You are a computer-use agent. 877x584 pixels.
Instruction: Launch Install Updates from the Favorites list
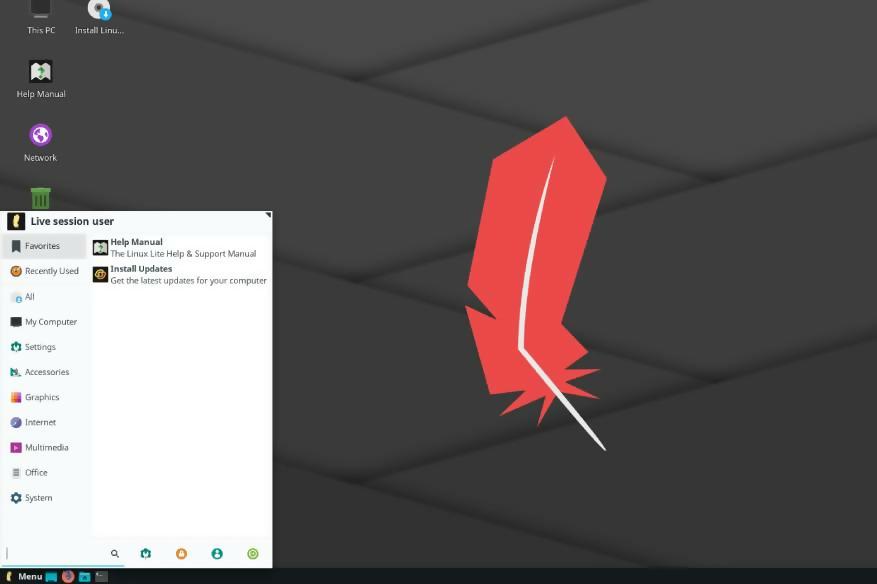click(x=181, y=275)
